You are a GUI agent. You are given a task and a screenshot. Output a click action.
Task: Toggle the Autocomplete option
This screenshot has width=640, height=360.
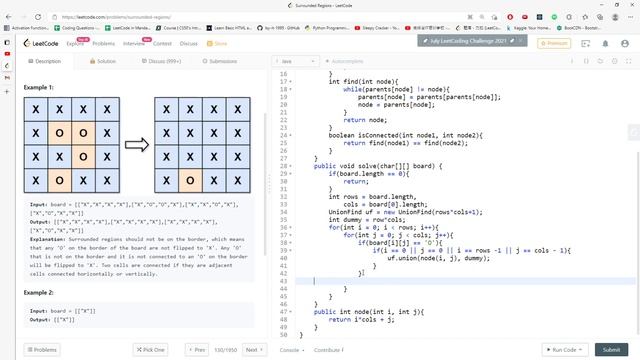coord(344,61)
